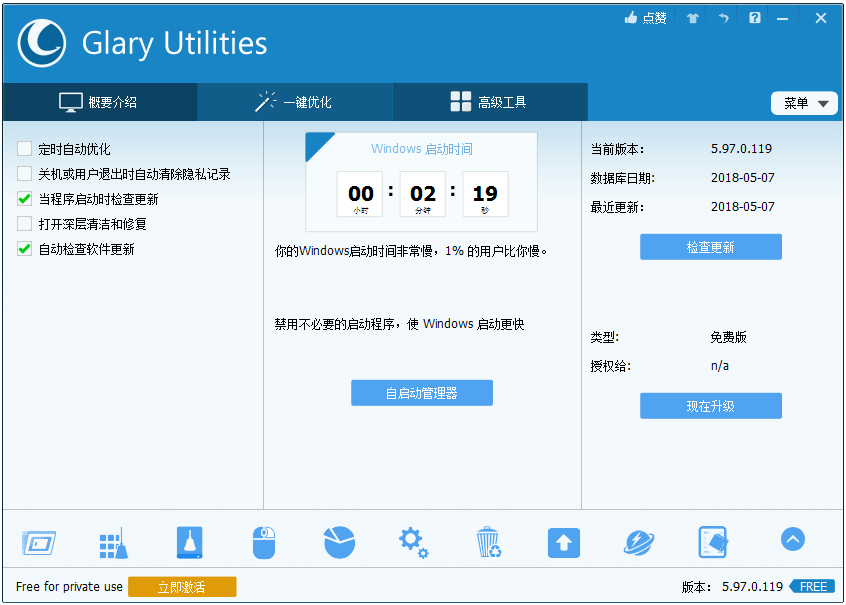Open the 菜单 dropdown
This screenshot has height=605, width=846.
804,103
